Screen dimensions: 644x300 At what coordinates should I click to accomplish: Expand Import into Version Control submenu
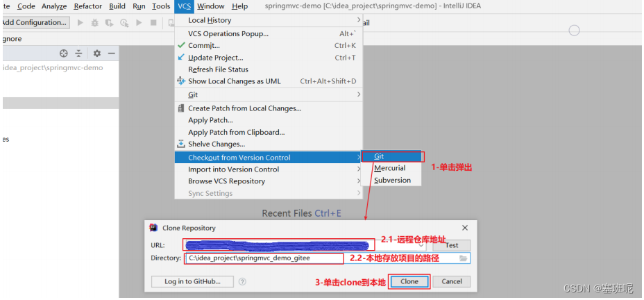[x=269, y=169]
